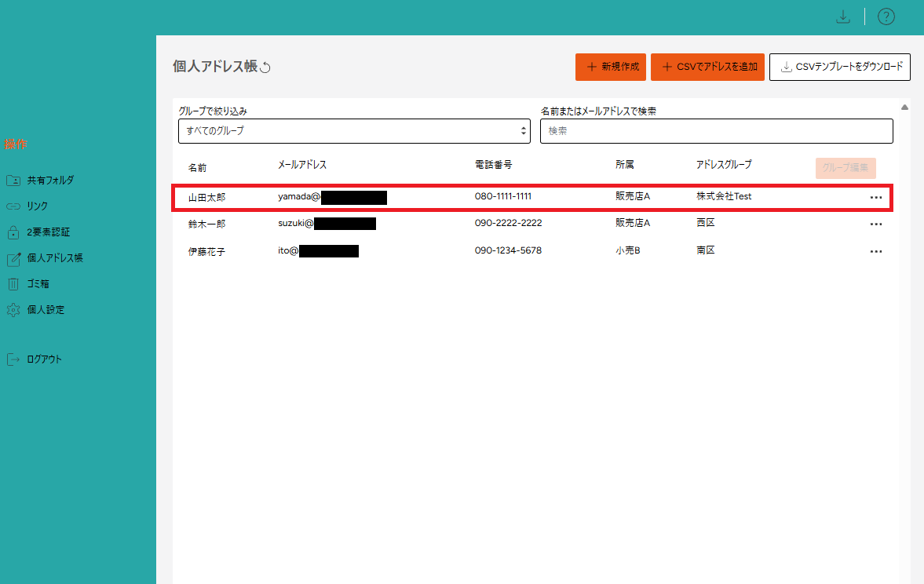This screenshot has width=924, height=584.
Task: Click the download icon in top bar
Action: 843,16
